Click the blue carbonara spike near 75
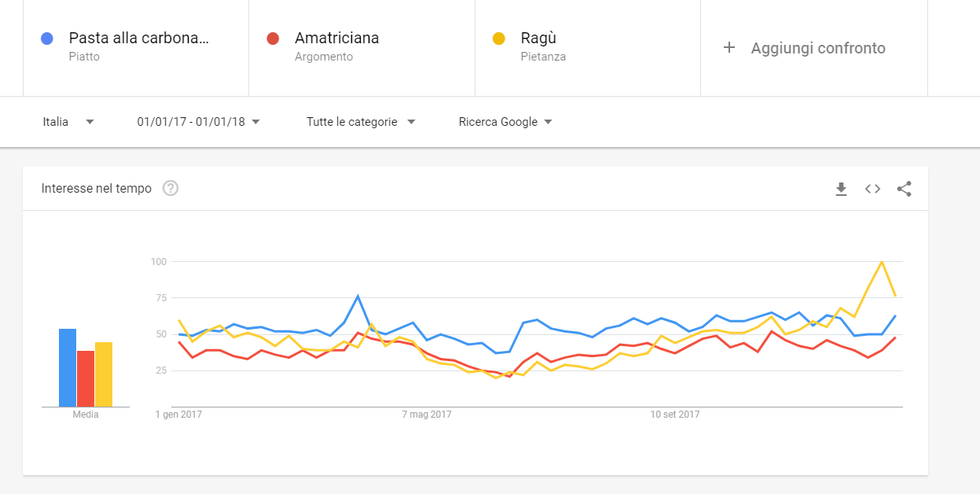The width and height of the screenshot is (980, 494). point(358,296)
